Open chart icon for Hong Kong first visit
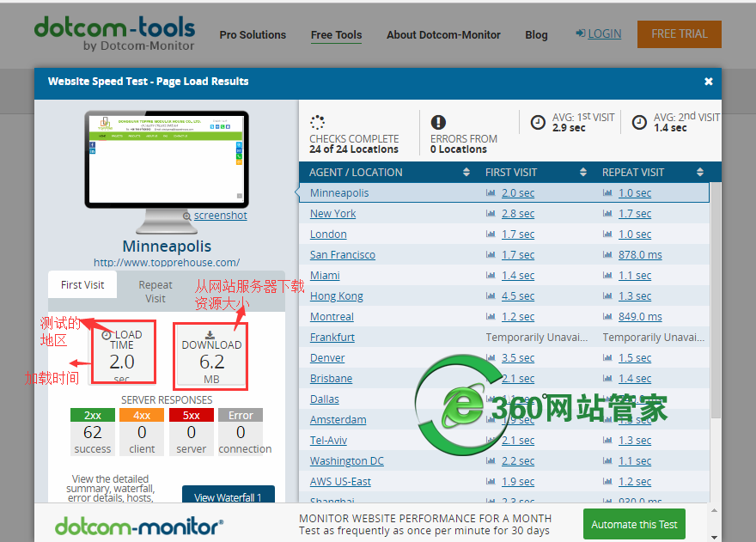This screenshot has width=756, height=542. pyautogui.click(x=491, y=296)
